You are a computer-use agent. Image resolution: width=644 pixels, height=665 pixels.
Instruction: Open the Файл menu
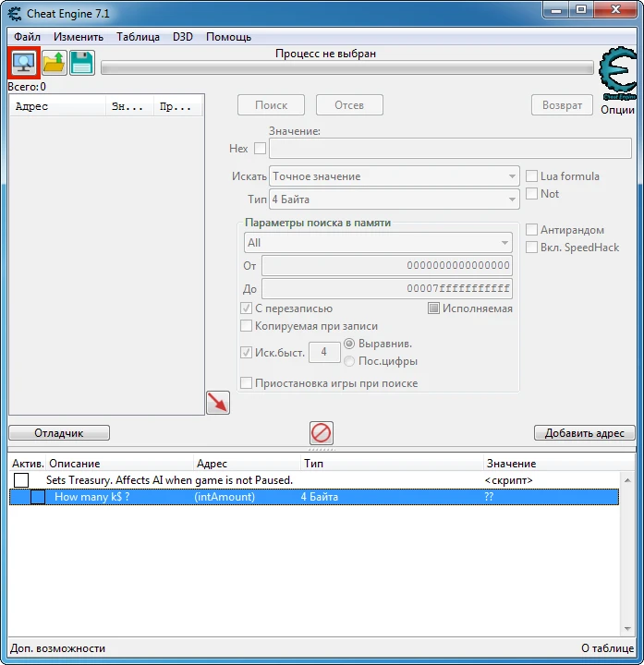27,37
